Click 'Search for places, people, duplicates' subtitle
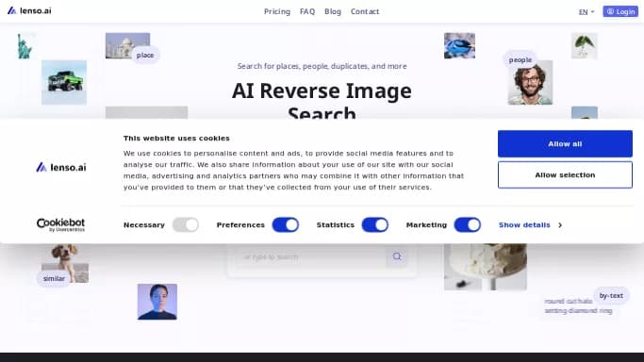The width and height of the screenshot is (644, 362). (322, 66)
